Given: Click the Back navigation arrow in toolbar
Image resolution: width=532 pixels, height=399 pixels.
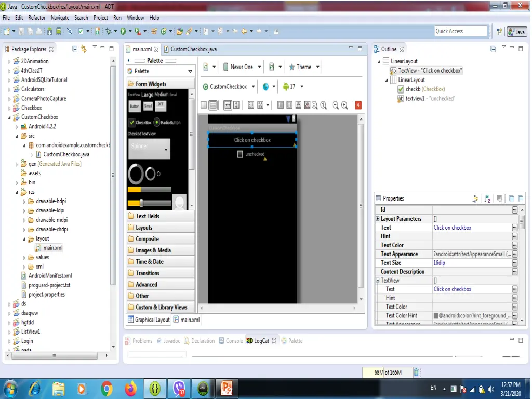Looking at the screenshot, I should point(244,32).
